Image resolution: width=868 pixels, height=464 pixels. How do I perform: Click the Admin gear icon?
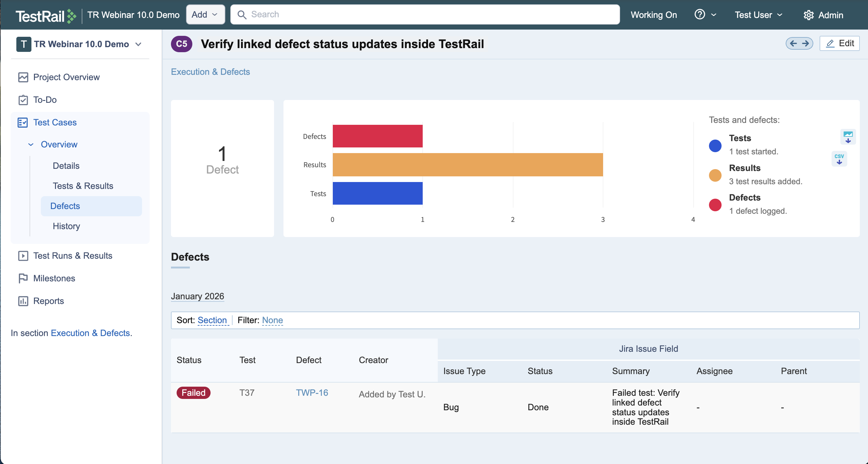(x=808, y=15)
